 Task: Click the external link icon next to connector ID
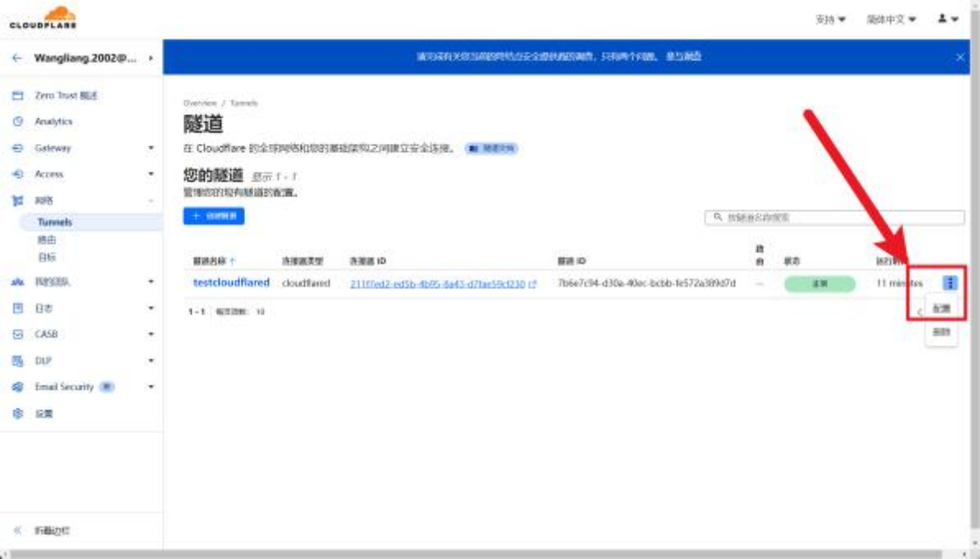(x=533, y=284)
